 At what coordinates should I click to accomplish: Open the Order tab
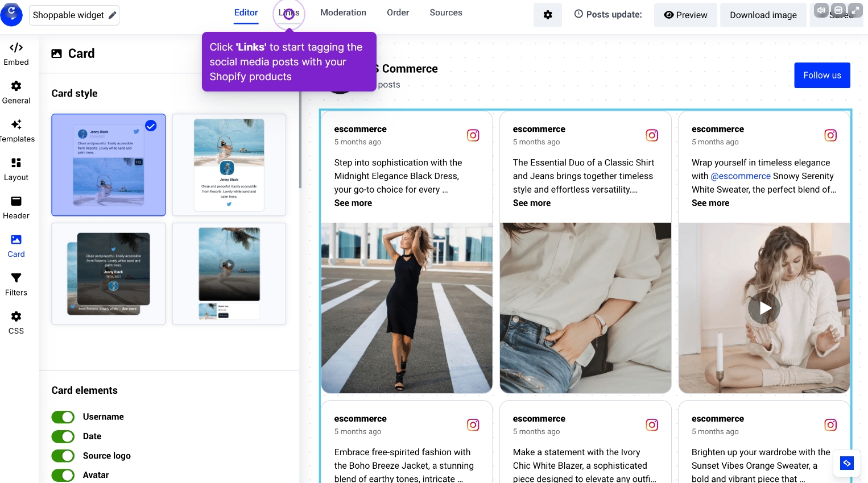click(398, 13)
